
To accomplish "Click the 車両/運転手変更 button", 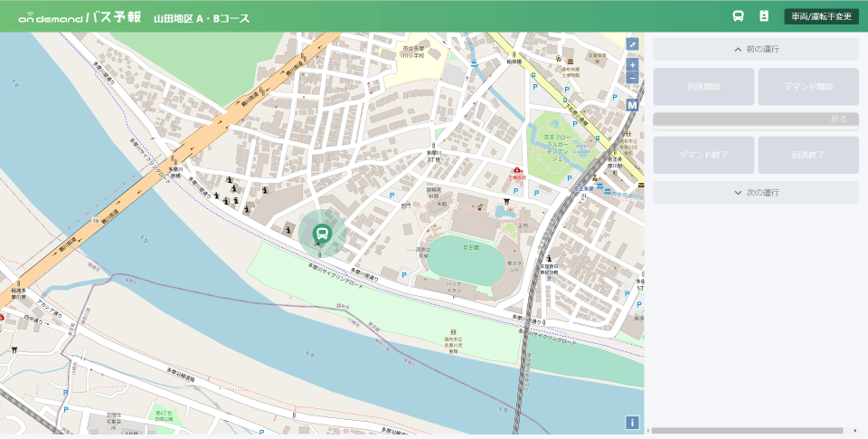I will click(x=822, y=16).
